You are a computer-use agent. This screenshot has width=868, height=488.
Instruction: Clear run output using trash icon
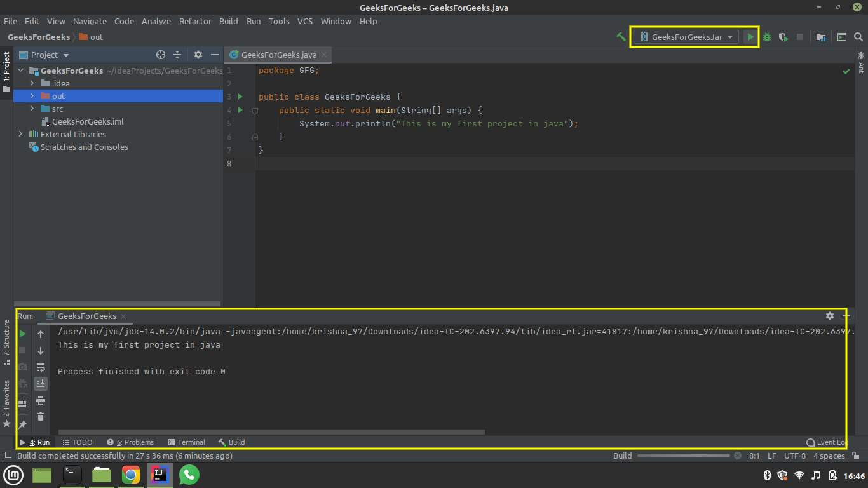(41, 417)
